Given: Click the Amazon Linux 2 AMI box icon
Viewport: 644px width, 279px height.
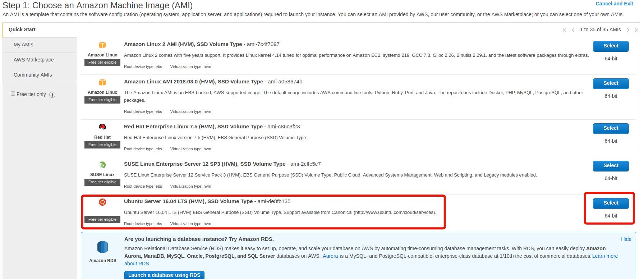Looking at the screenshot, I should pos(102,45).
